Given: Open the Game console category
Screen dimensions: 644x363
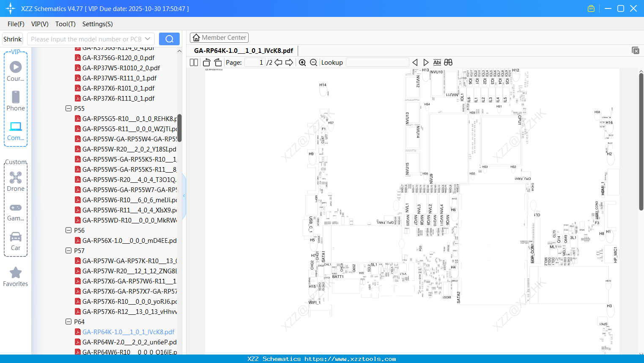Looking at the screenshot, I should coord(16,212).
